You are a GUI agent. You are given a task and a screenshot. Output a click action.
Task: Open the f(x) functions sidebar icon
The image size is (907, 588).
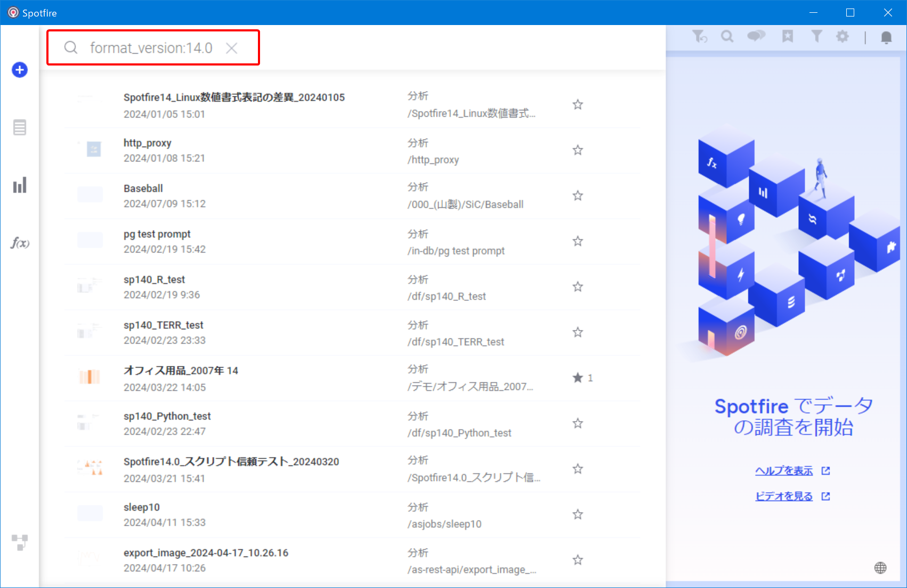coord(20,243)
